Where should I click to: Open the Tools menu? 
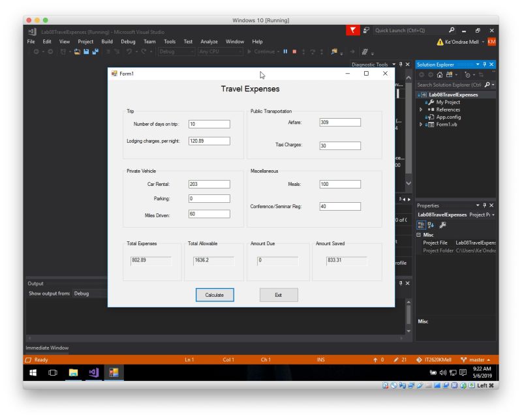click(170, 42)
